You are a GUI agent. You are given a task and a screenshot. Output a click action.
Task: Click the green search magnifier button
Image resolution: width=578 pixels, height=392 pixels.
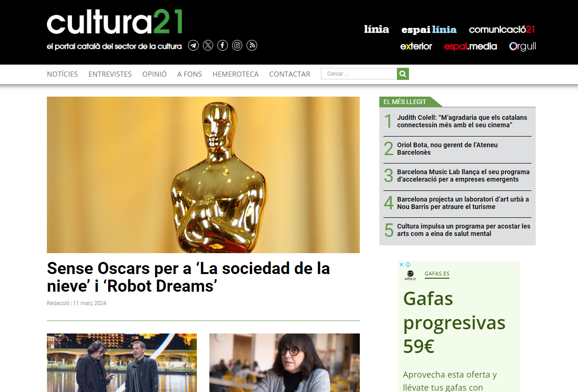(403, 74)
